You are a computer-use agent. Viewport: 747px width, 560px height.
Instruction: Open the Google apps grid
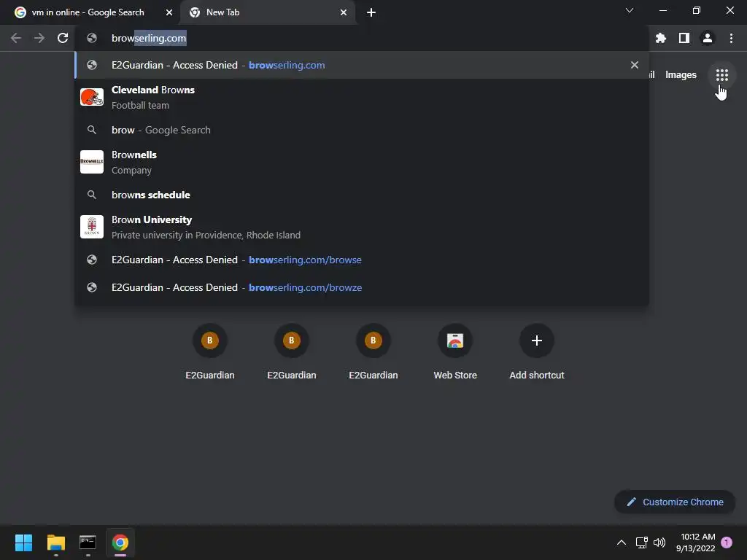coord(722,75)
